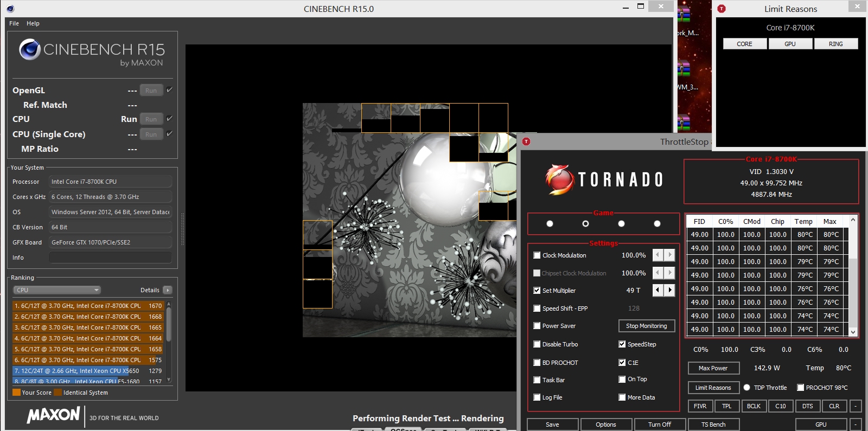Click the Limit Reasons window red icon
868x431 pixels.
click(722, 9)
